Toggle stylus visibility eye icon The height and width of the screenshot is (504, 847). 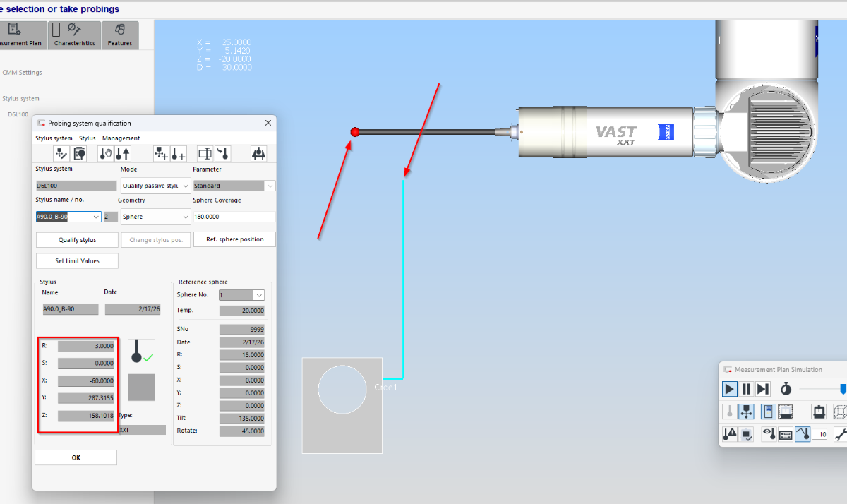click(769, 434)
